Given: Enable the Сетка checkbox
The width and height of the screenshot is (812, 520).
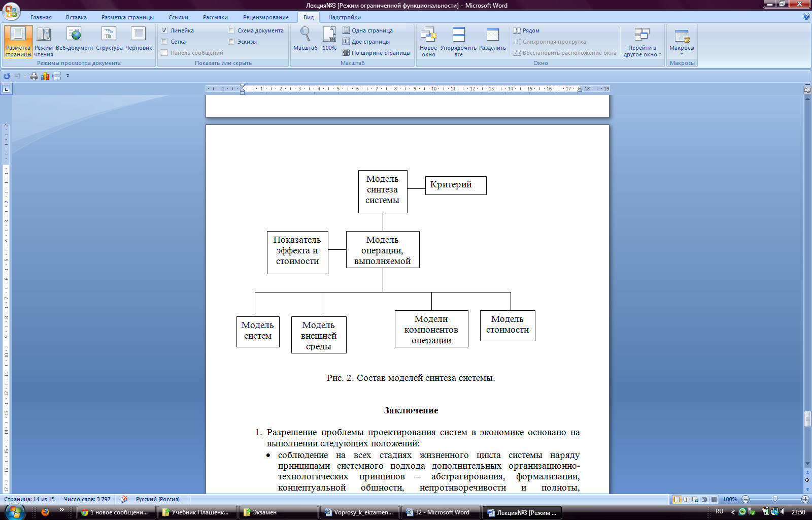Looking at the screenshot, I should pos(164,42).
